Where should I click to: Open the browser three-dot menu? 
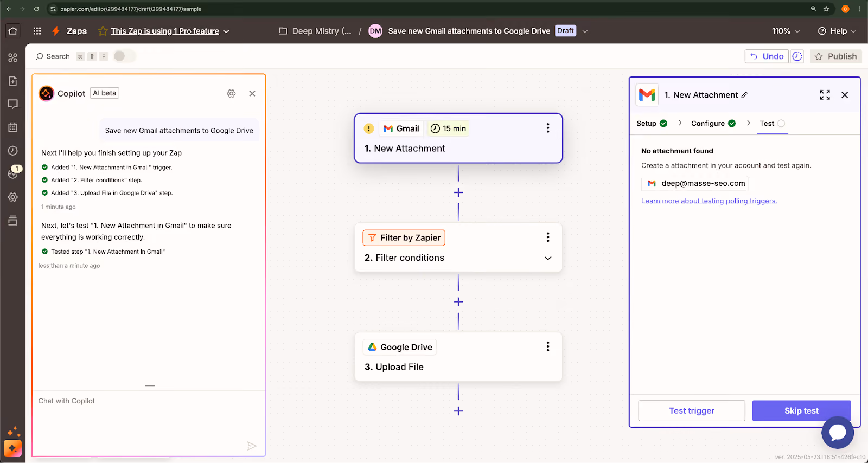[859, 9]
